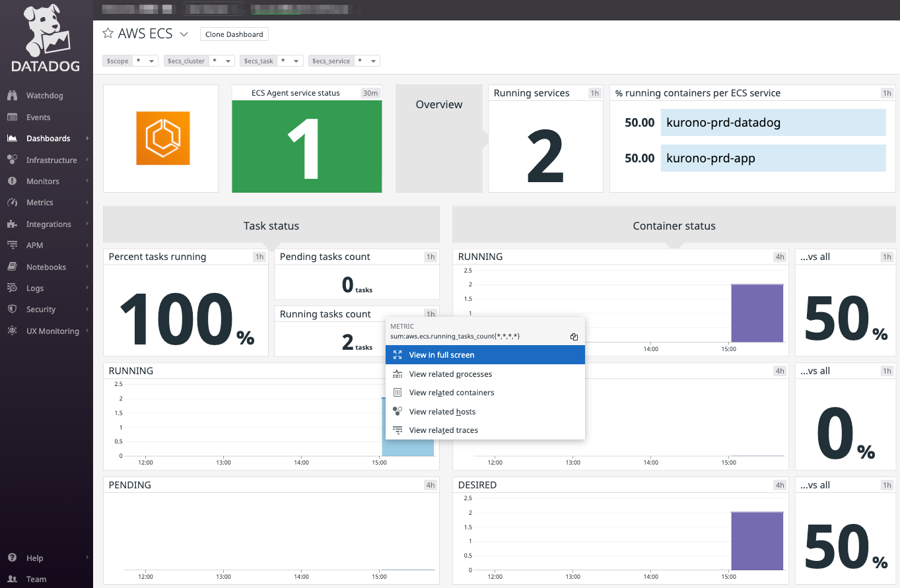The image size is (900, 588).
Task: Click the Container status section header
Action: tap(674, 226)
